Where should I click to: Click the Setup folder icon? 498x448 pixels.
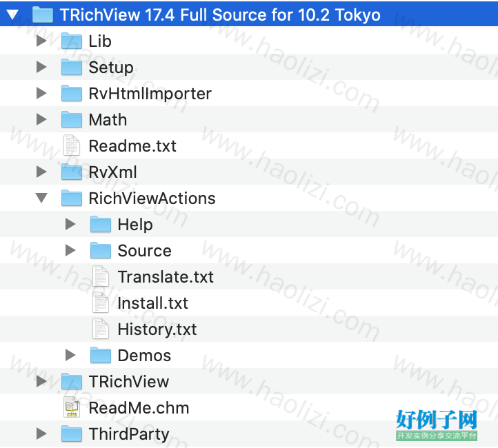pyautogui.click(x=72, y=67)
